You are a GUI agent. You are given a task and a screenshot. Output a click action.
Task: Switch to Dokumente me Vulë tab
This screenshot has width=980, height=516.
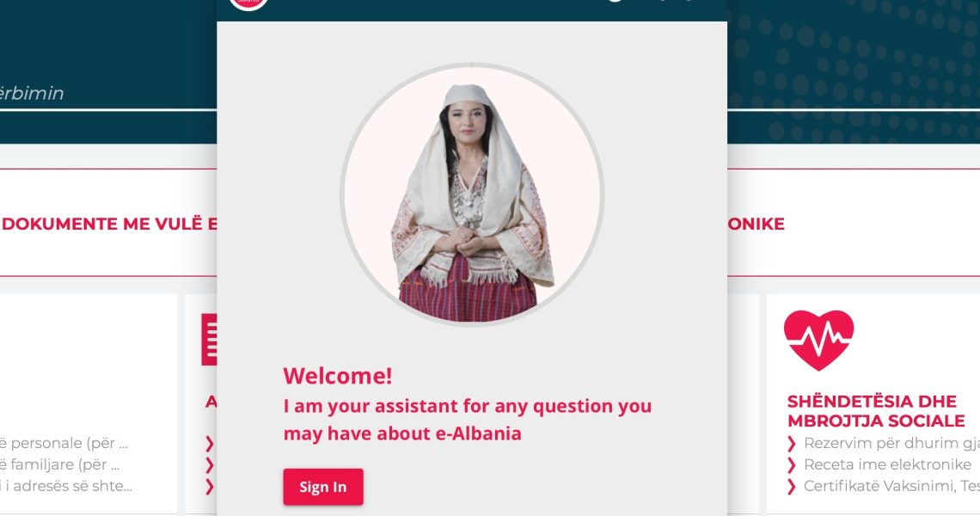coord(109,224)
